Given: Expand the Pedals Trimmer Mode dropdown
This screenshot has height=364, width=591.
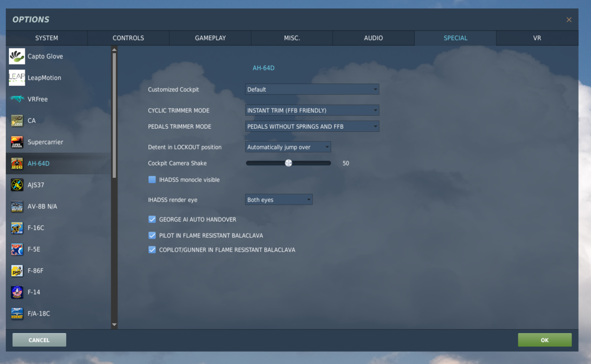Looking at the screenshot, I should click(312, 126).
